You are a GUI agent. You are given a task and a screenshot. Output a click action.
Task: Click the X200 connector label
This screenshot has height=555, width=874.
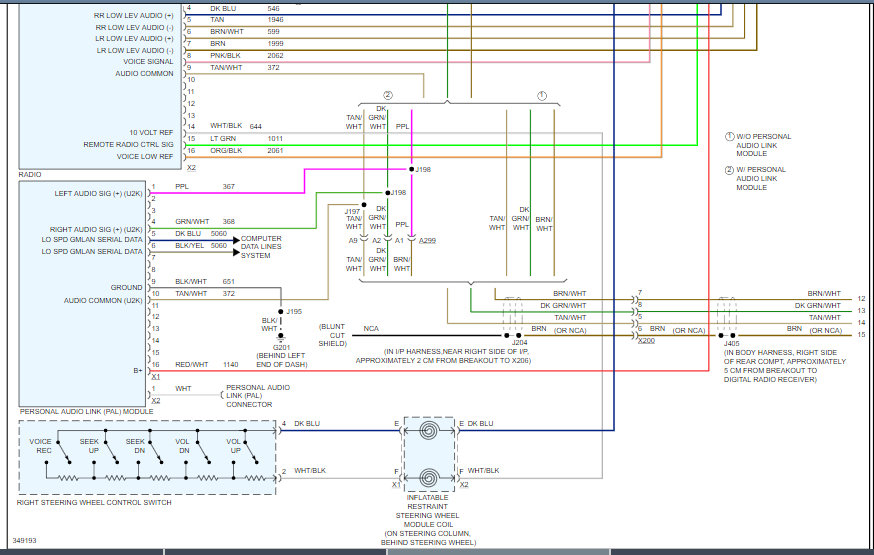click(x=647, y=341)
